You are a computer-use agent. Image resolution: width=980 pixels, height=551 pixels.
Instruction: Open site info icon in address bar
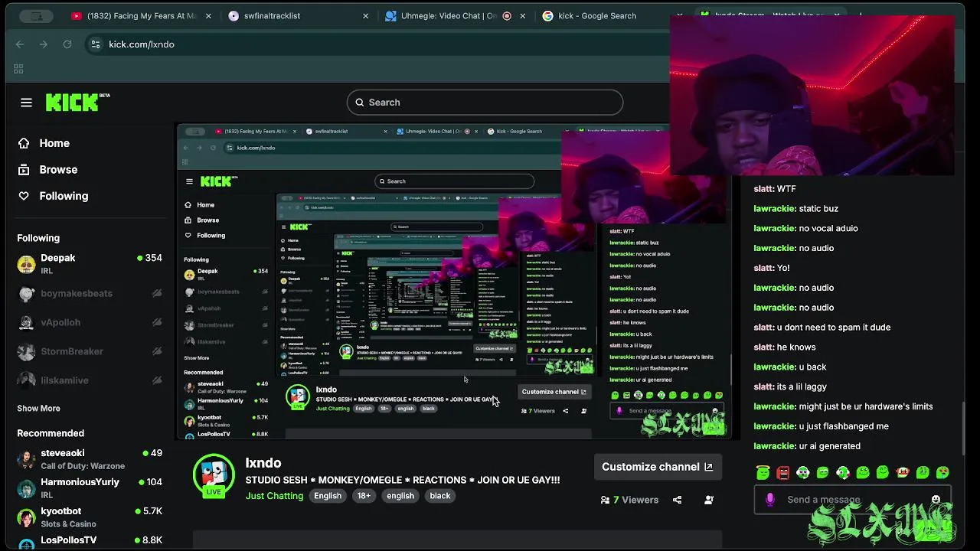[96, 44]
